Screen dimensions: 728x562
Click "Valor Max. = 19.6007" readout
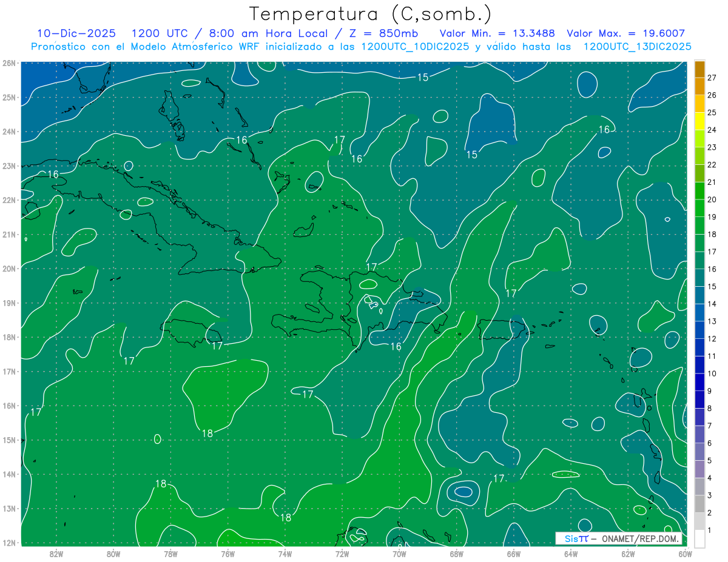(625, 33)
